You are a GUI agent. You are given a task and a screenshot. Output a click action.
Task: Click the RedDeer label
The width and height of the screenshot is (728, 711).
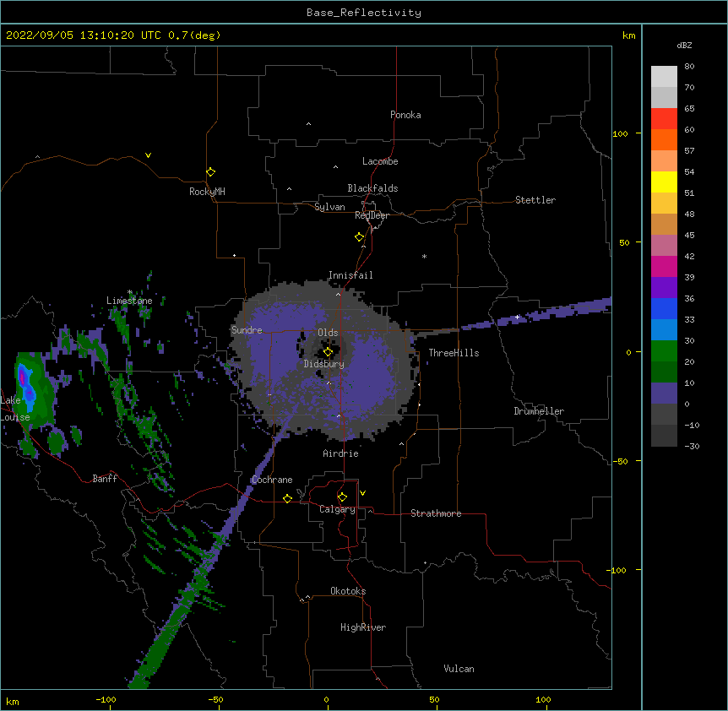click(372, 215)
